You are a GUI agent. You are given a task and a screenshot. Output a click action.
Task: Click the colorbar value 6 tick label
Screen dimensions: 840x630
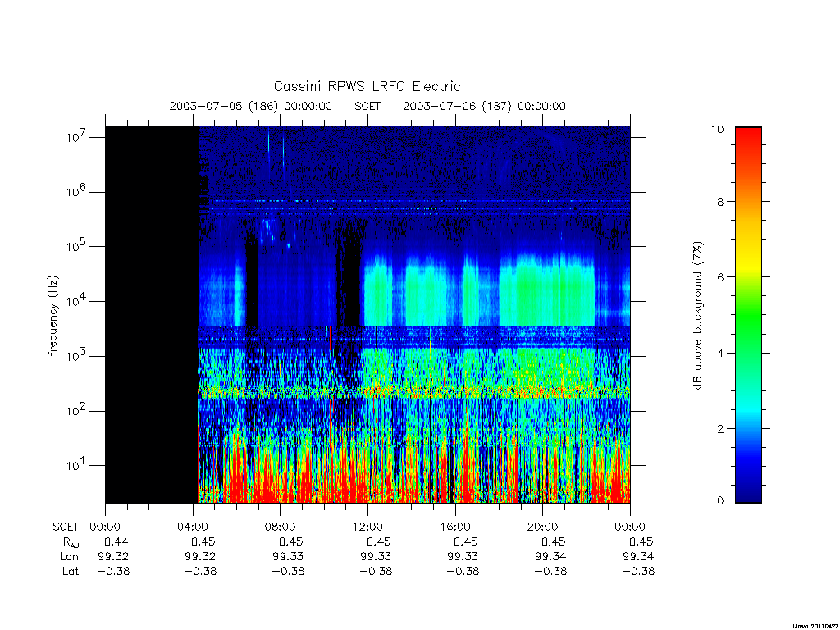[719, 277]
